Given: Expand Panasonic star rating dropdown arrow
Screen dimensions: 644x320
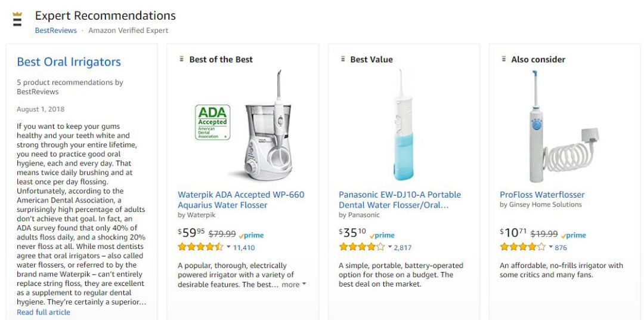Looking at the screenshot, I should click(x=390, y=247).
